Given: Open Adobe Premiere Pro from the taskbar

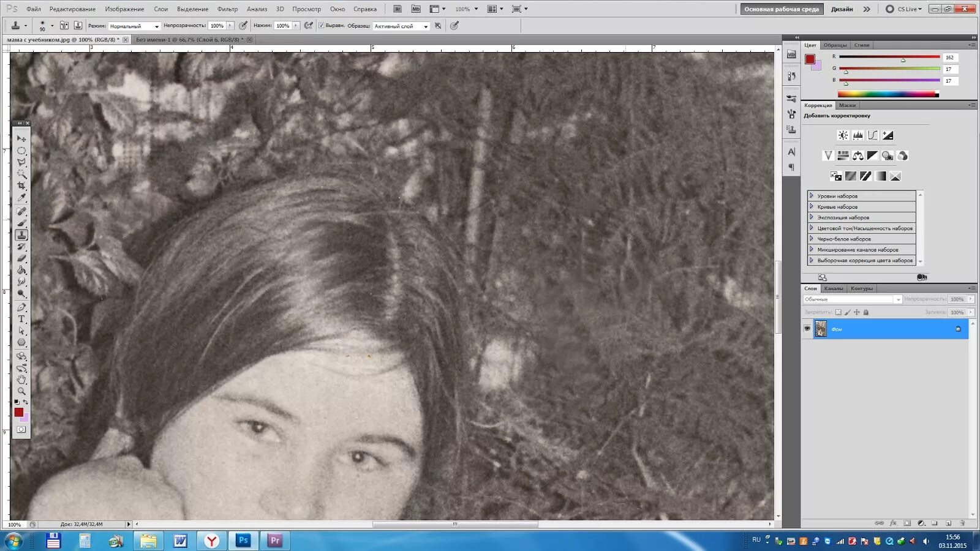Looking at the screenshot, I should (275, 541).
